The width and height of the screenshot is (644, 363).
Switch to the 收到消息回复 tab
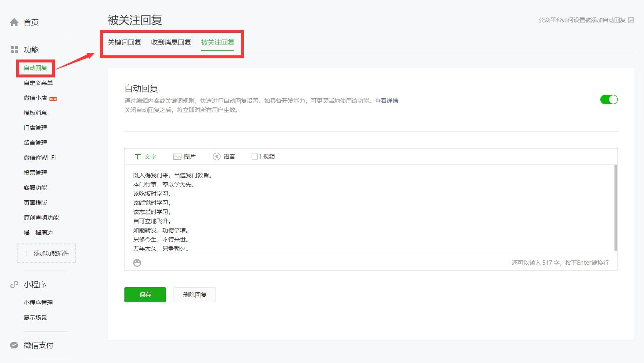(171, 42)
